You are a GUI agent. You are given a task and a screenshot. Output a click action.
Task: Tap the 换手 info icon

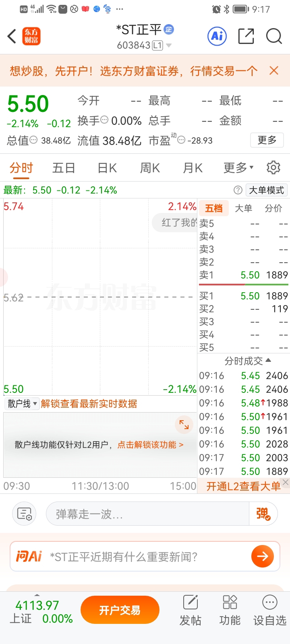pyautogui.click(x=104, y=120)
